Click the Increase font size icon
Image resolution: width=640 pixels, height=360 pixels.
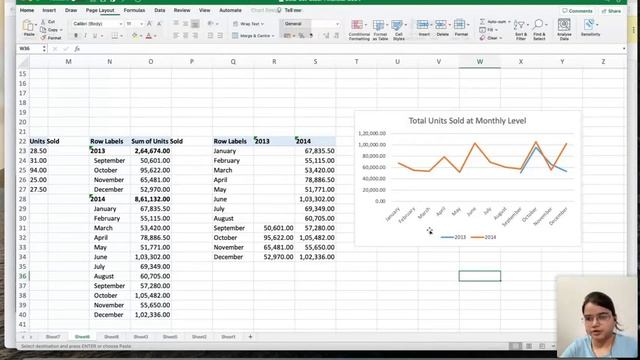point(149,24)
